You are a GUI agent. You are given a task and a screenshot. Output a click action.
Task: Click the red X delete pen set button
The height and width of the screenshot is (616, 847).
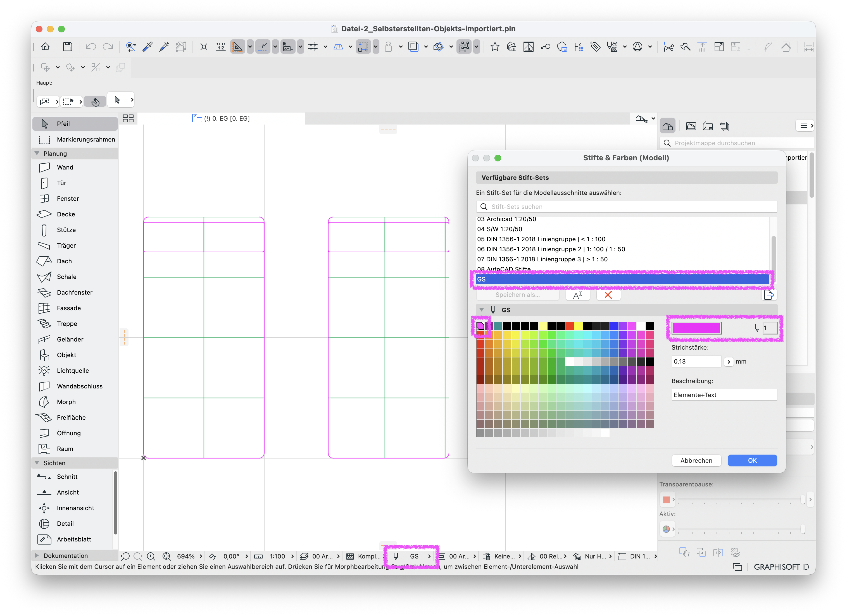point(608,295)
